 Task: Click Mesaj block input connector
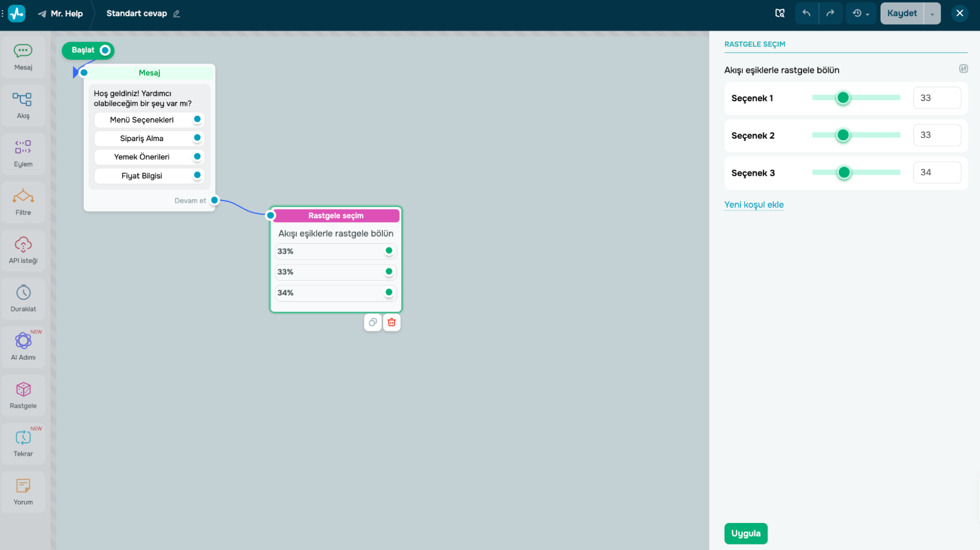click(x=84, y=73)
